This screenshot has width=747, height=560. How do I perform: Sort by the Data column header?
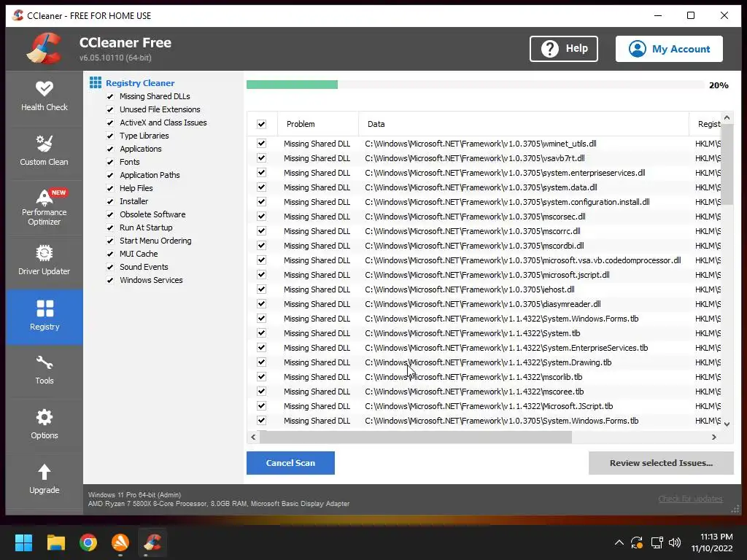524,124
